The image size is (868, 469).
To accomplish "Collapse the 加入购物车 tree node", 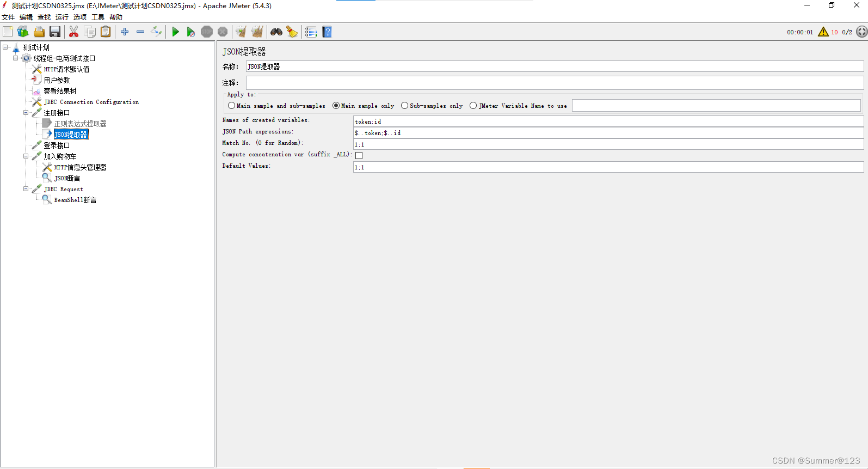I will (26, 156).
